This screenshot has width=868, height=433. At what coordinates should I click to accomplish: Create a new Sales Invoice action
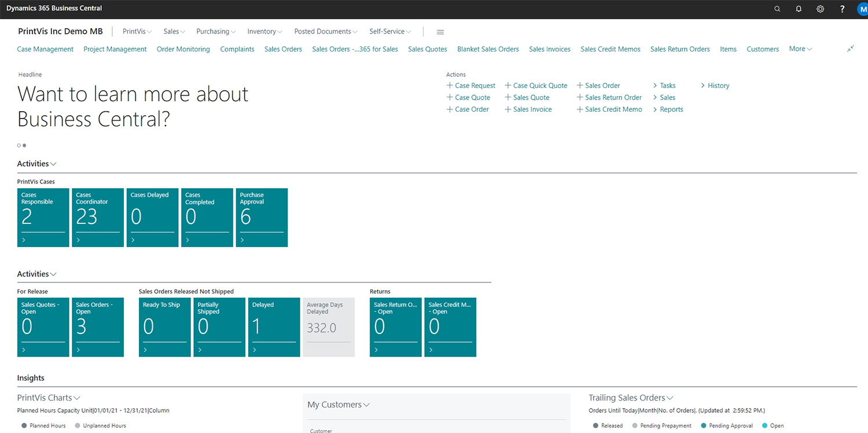click(x=528, y=109)
